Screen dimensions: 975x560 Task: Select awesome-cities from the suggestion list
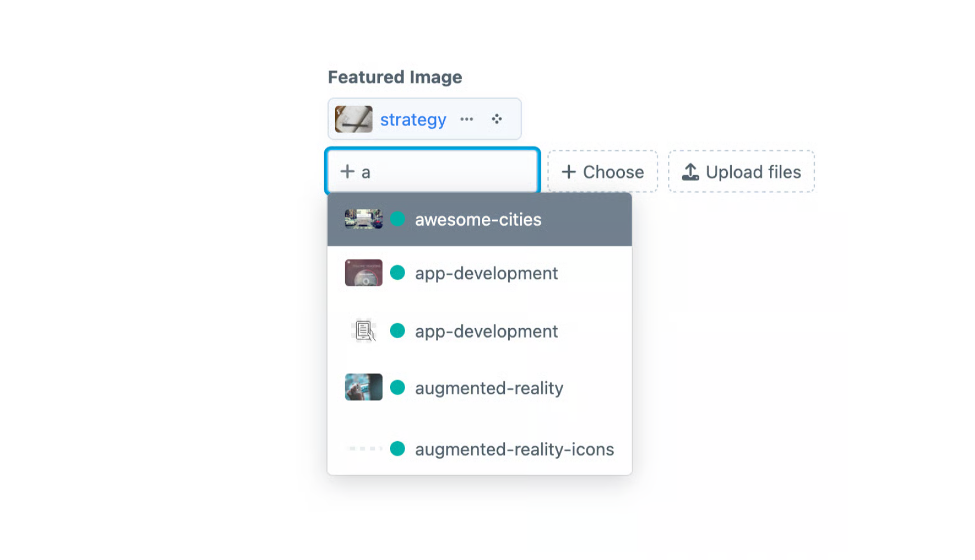[479, 220]
